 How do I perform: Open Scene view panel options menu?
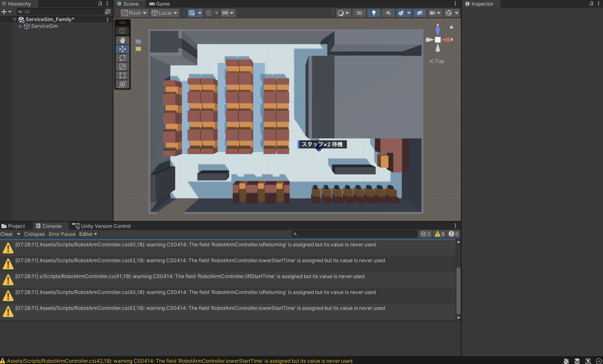coord(455,3)
